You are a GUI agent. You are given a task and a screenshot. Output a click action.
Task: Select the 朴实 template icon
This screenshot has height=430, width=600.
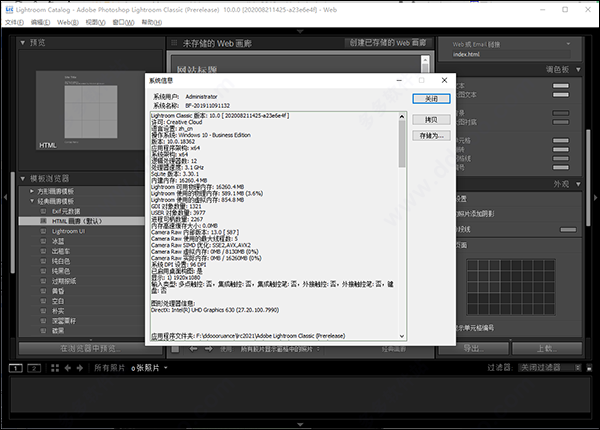pos(44,311)
